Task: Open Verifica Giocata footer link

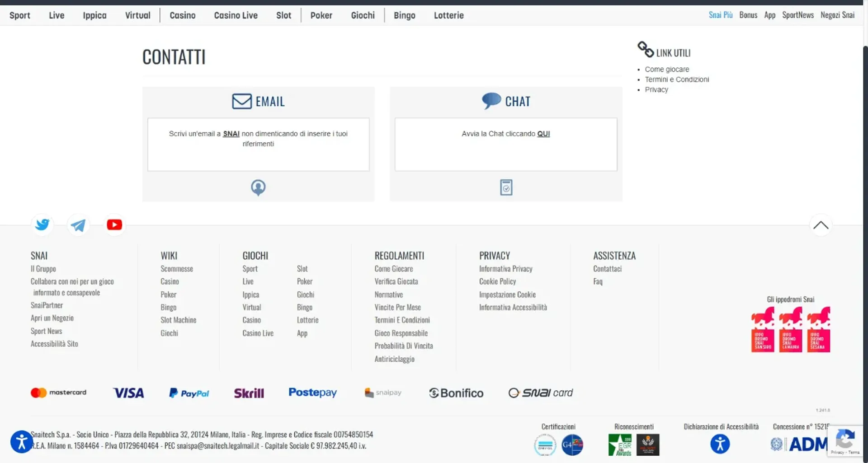Action: coord(396,281)
